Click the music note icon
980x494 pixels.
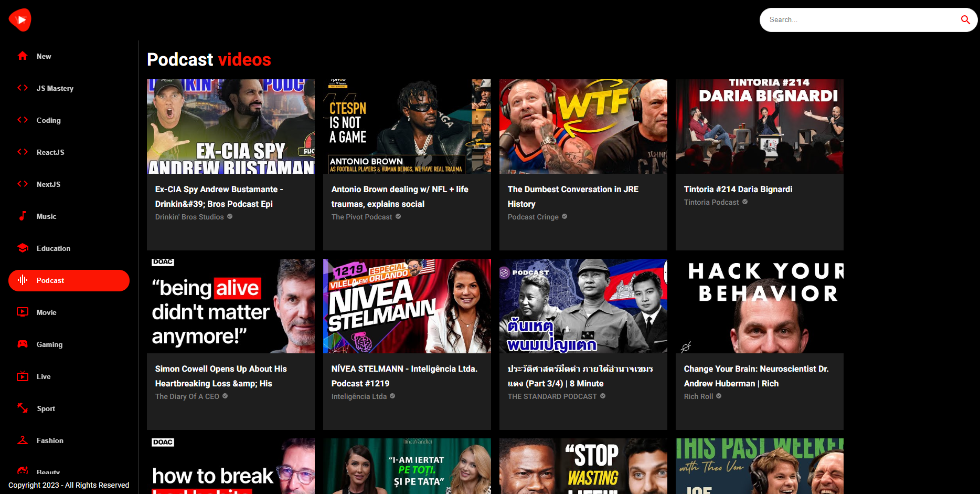point(23,216)
